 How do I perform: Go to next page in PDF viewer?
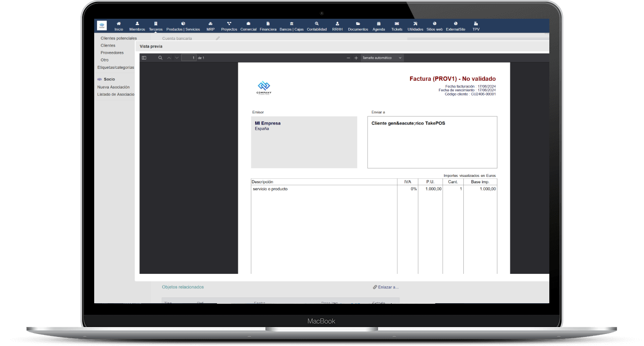pyautogui.click(x=177, y=58)
